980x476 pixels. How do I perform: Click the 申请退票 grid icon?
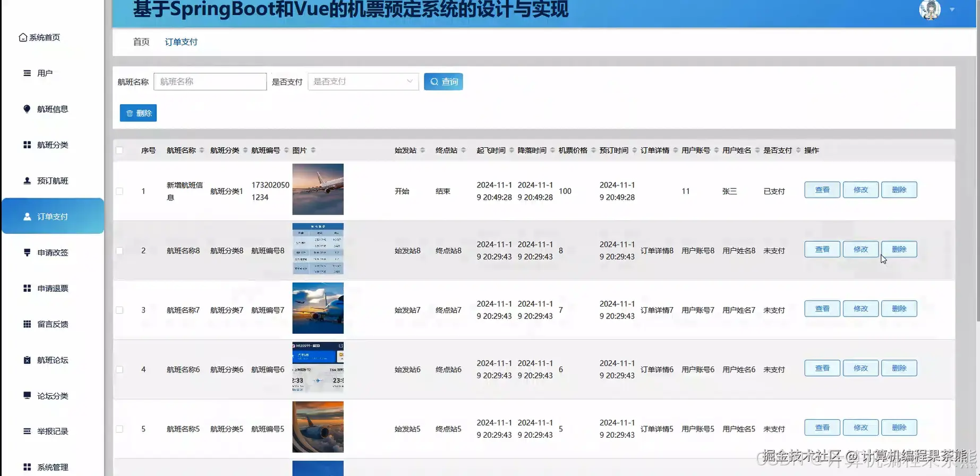tap(27, 288)
